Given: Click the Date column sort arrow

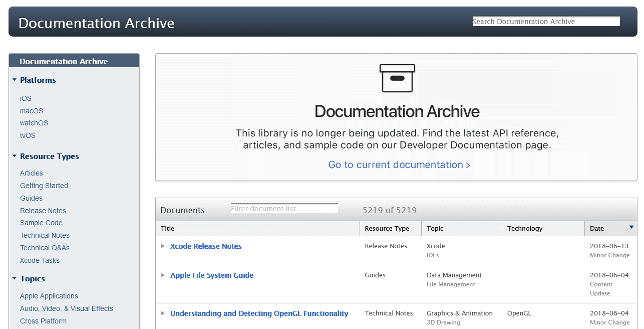Looking at the screenshot, I should click(x=631, y=226).
